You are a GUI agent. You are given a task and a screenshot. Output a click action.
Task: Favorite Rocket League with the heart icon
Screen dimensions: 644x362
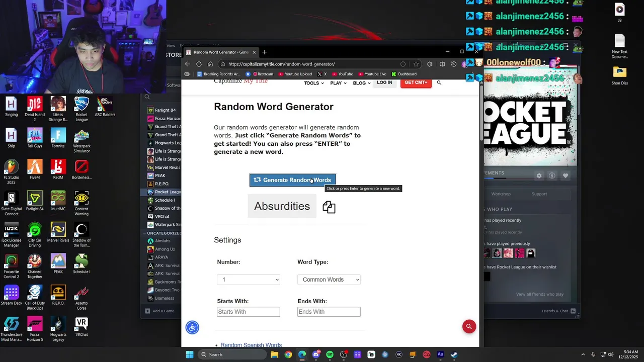[566, 176]
